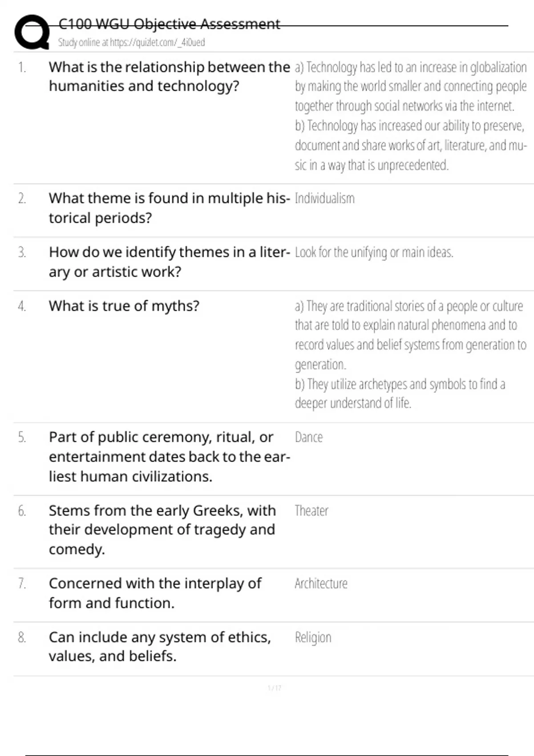Click the traditional stories answer about myths

(410, 335)
